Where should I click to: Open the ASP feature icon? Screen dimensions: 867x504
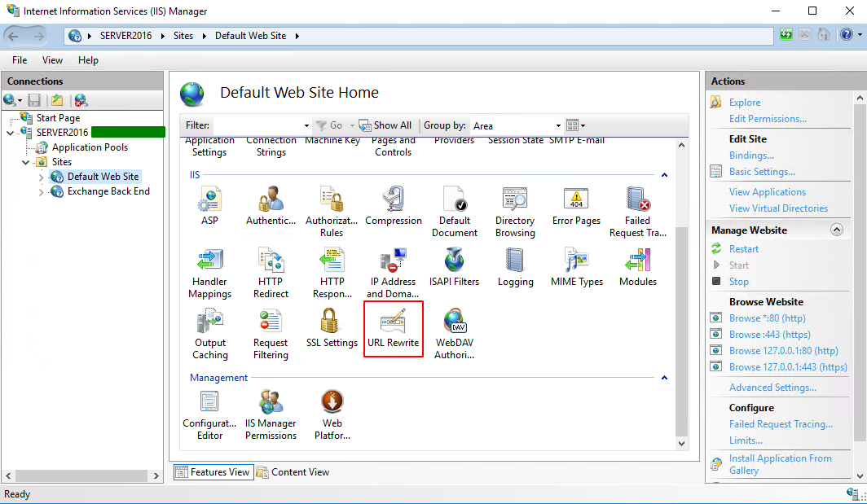click(x=209, y=205)
